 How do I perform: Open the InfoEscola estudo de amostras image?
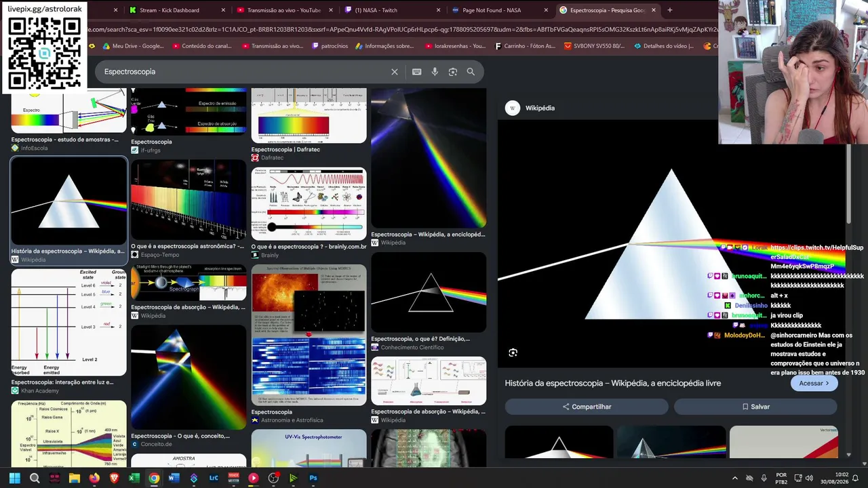click(68, 110)
